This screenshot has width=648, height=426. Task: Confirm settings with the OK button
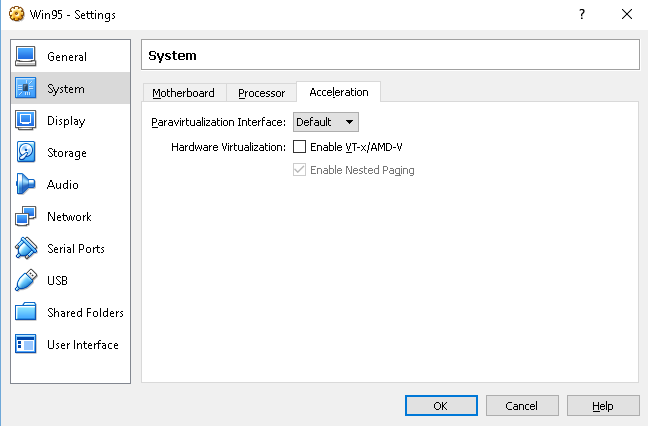point(441,406)
